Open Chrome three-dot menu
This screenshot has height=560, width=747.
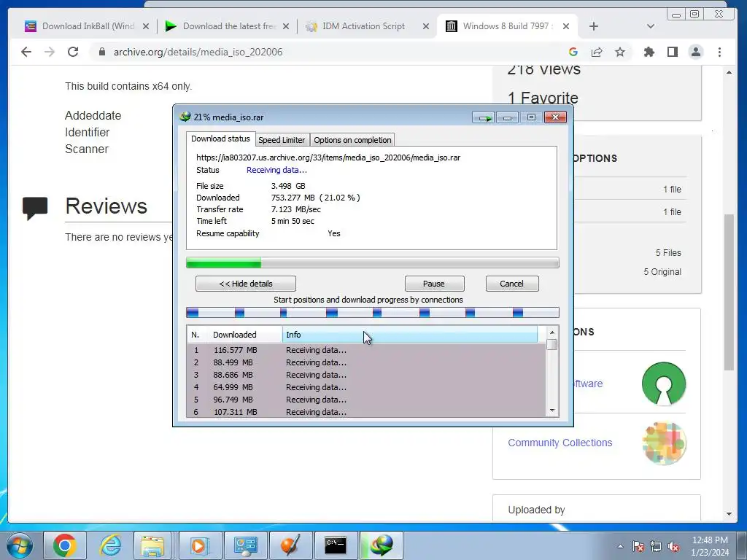(x=719, y=52)
